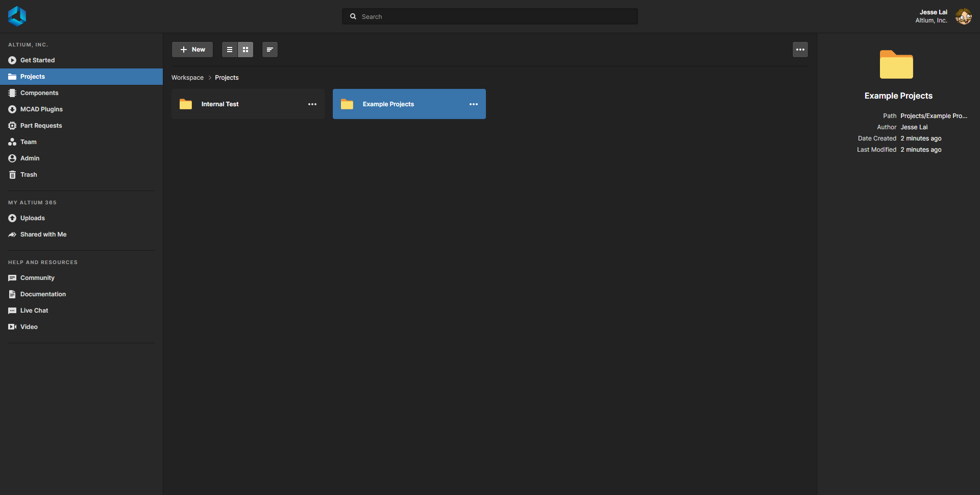Screen dimensions: 980x495
Task: Open Part Requests page
Action: click(x=82, y=126)
